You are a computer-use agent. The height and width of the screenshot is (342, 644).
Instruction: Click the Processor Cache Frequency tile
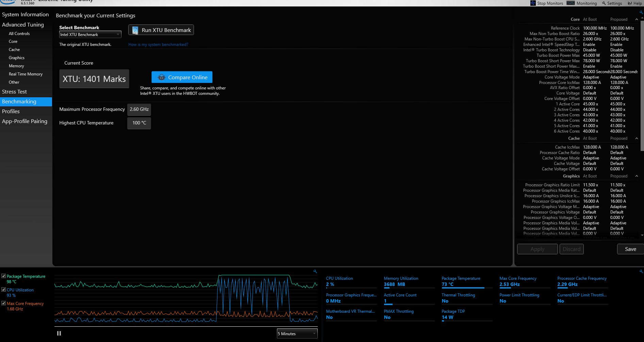point(583,282)
